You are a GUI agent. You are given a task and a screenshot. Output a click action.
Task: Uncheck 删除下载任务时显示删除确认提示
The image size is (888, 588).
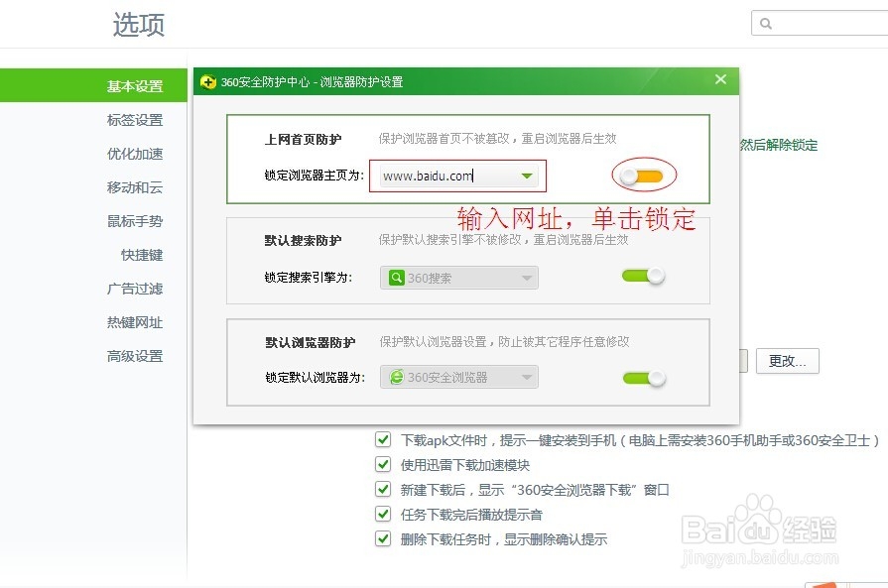click(x=383, y=538)
